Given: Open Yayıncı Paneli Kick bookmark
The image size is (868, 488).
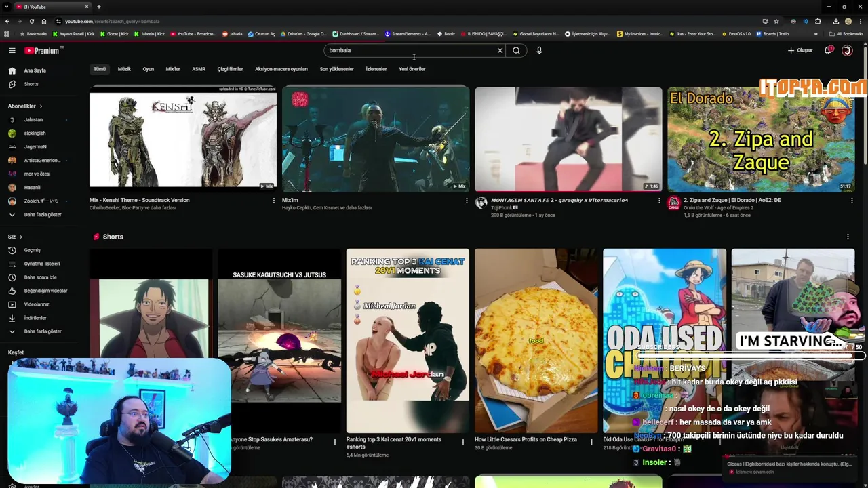Looking at the screenshot, I should (73, 34).
